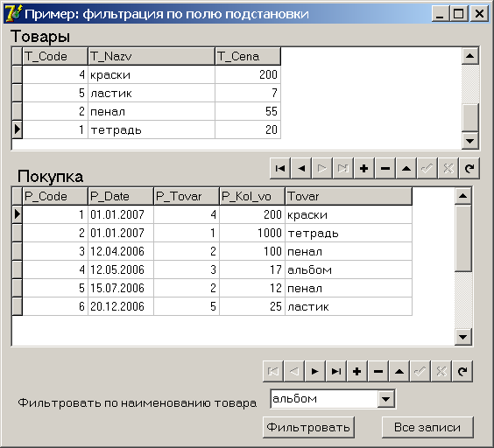This screenshot has height=448, width=494.
Task: Go to next record in Покупка navigator
Action: (314, 372)
